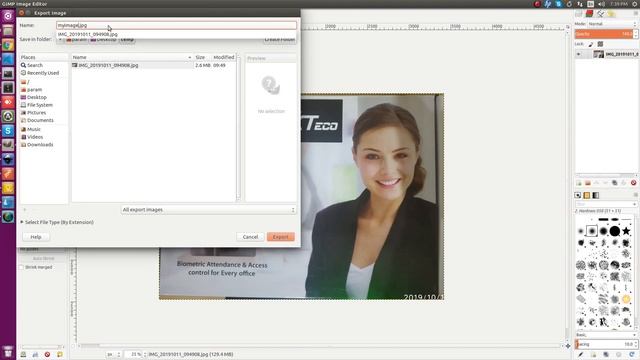This screenshot has height=360, width=640.
Task: Click the Name field containing myimage.jpg
Action: (x=176, y=25)
